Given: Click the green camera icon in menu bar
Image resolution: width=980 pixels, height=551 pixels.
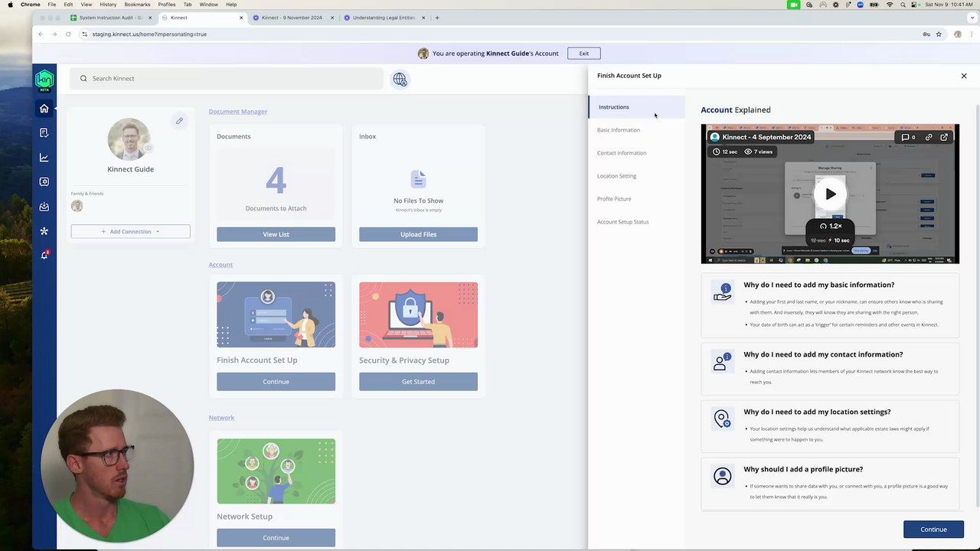Looking at the screenshot, I should click(794, 5).
